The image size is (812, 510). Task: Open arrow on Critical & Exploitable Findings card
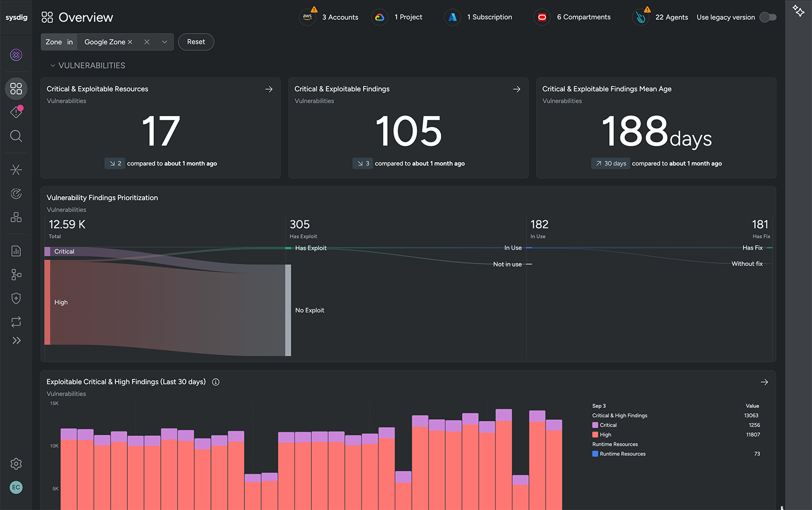point(517,89)
